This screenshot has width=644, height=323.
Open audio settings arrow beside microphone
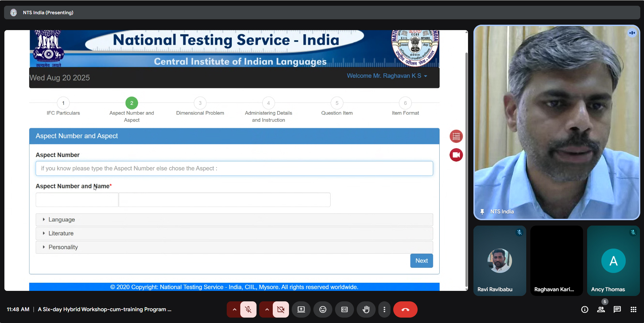coord(234,309)
